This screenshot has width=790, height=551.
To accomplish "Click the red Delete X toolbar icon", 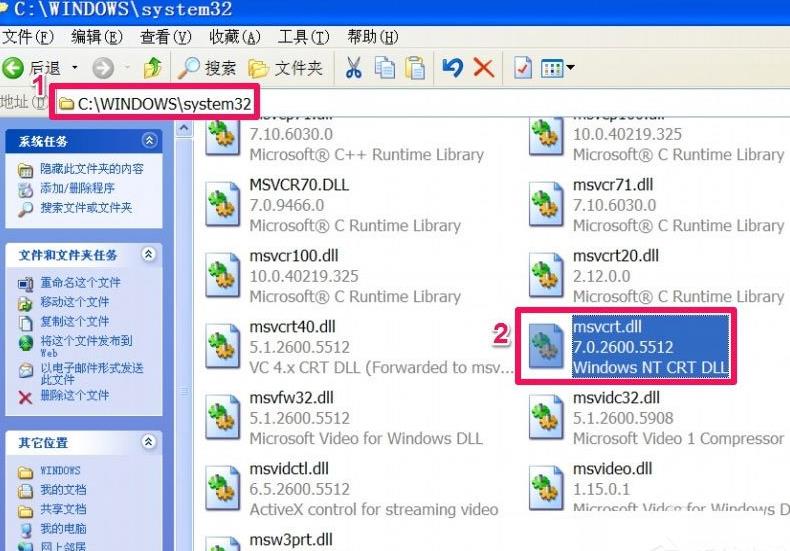I will (x=483, y=68).
